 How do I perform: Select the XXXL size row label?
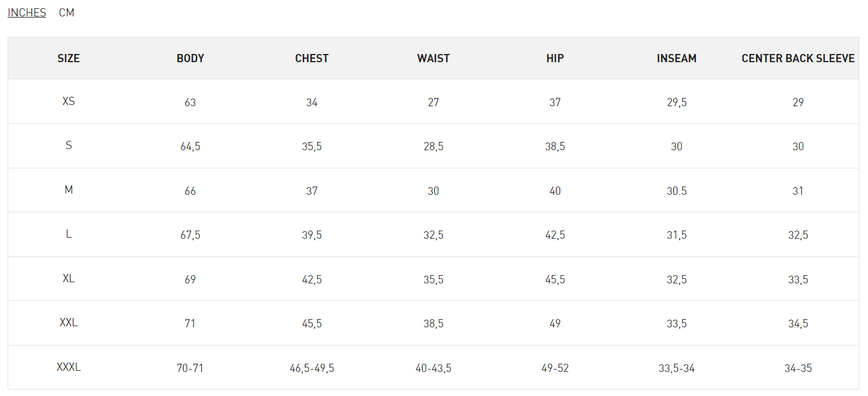(69, 367)
